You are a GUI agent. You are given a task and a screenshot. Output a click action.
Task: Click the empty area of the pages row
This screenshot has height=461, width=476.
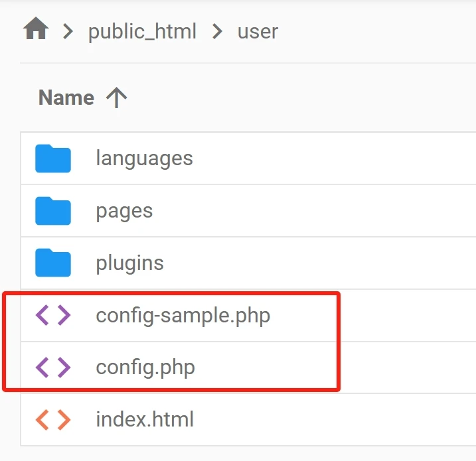[x=314, y=211]
